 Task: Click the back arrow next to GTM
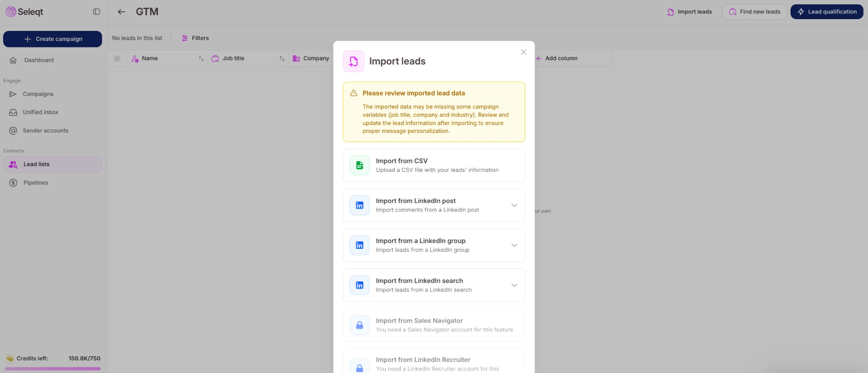122,12
